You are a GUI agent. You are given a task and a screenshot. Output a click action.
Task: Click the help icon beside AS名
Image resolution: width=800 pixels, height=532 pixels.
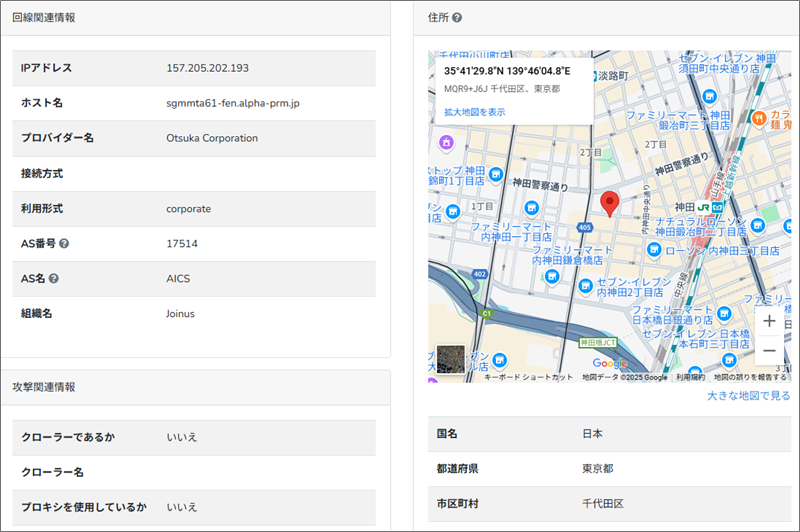pyautogui.click(x=54, y=278)
